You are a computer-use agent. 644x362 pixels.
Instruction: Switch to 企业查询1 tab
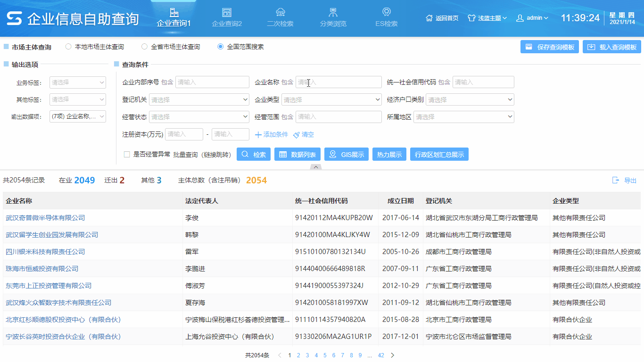174,17
